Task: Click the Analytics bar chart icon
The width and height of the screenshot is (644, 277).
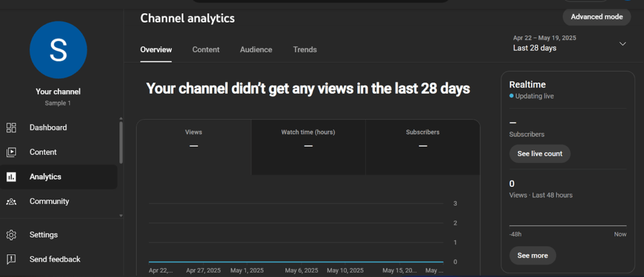Action: (11, 177)
